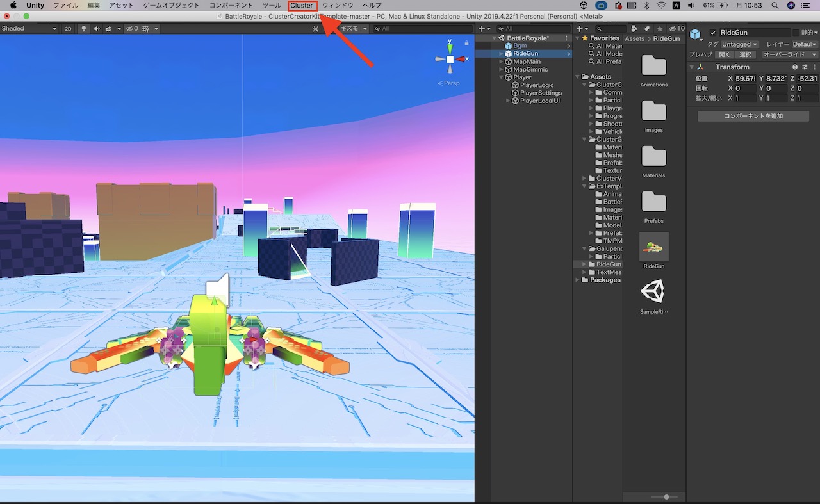Expand the MapMain object in Hierarchy

[500, 61]
